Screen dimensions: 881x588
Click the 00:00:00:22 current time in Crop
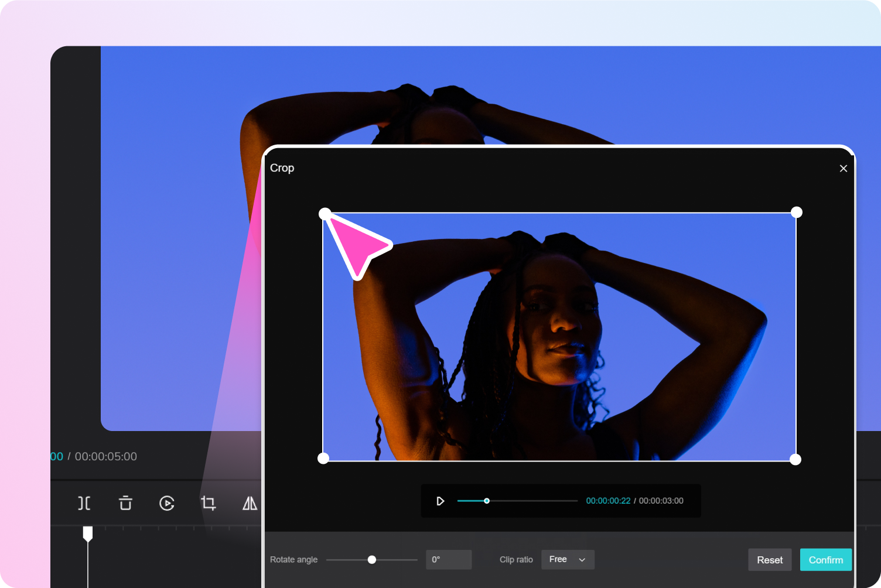[609, 501]
